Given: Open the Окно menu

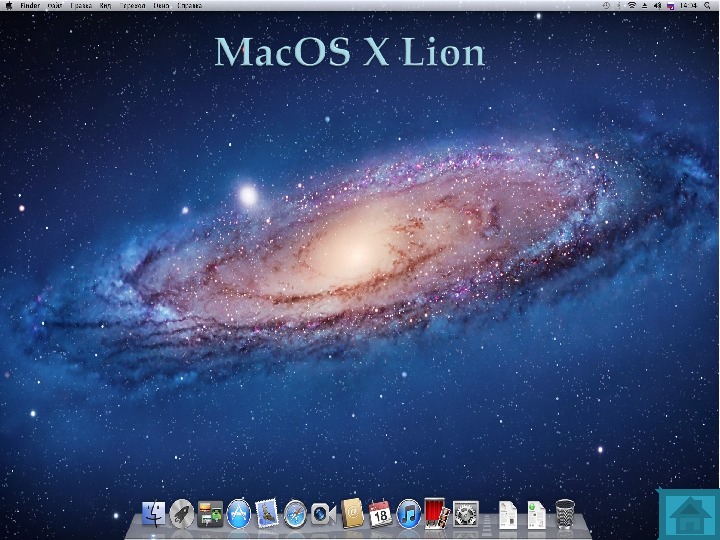Looking at the screenshot, I should [x=161, y=6].
